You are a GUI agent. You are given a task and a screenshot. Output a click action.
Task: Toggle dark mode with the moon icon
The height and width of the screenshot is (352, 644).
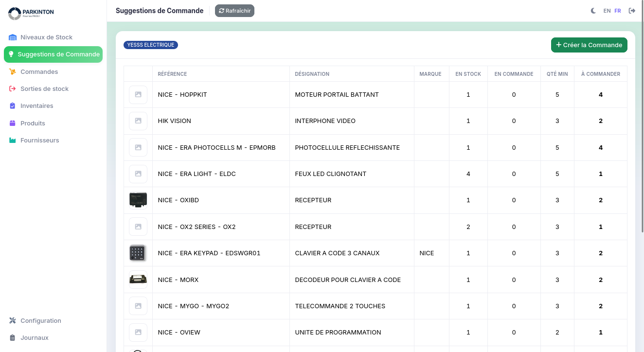point(593,11)
